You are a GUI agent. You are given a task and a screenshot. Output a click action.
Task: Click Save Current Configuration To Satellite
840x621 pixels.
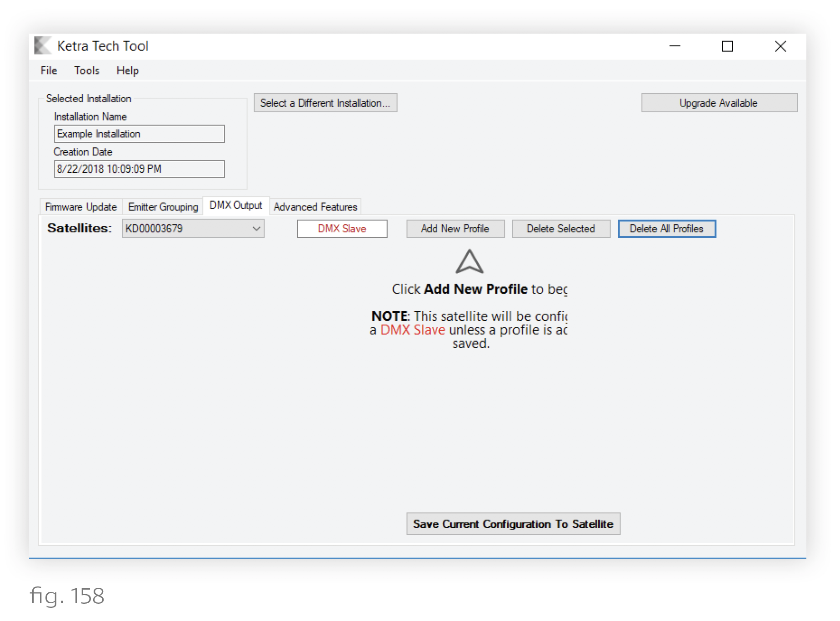click(x=513, y=524)
